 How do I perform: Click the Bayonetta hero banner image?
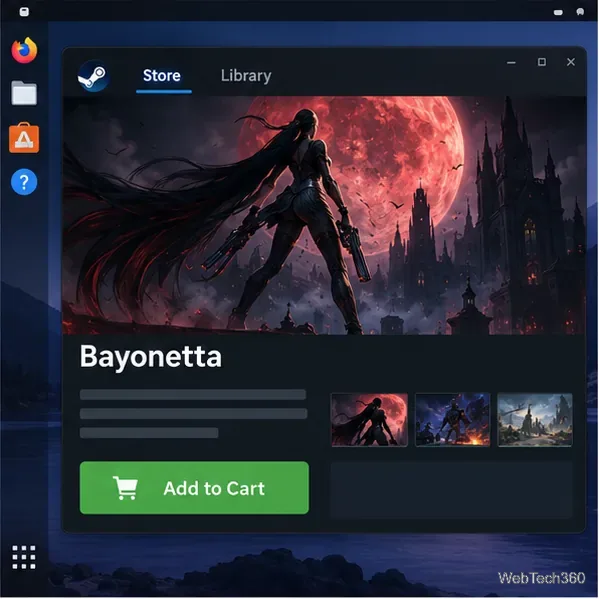(324, 215)
